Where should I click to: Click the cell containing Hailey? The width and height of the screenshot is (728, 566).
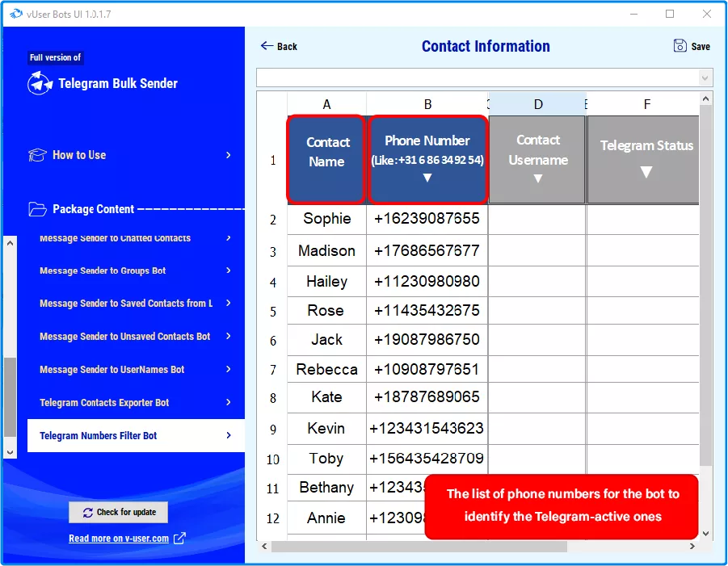(x=327, y=282)
